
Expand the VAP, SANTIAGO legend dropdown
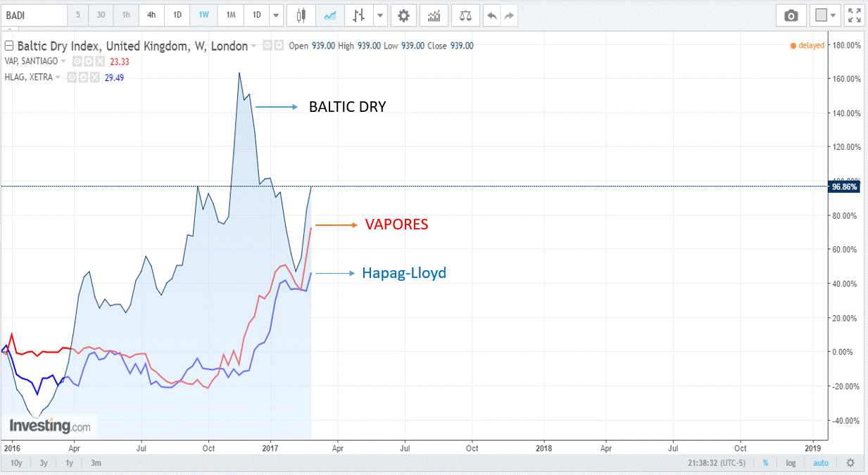(63, 61)
